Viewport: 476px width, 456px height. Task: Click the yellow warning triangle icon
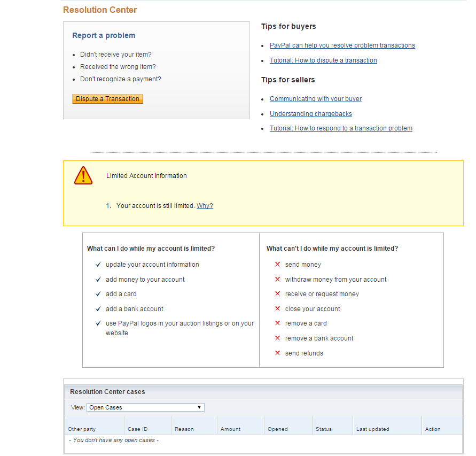click(83, 176)
